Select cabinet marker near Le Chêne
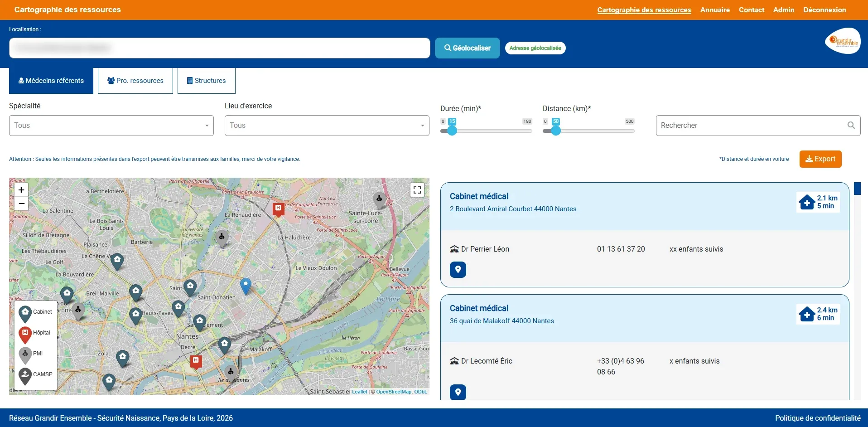 117,261
